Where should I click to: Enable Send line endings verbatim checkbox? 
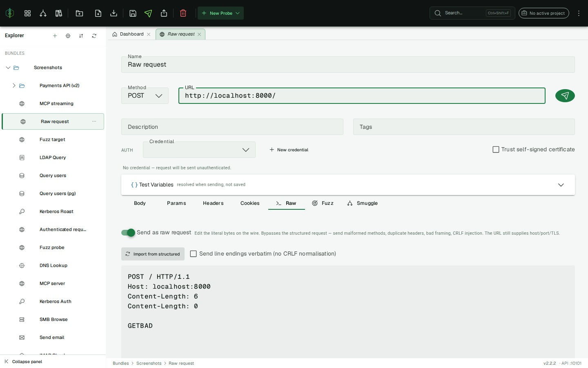pos(194,254)
